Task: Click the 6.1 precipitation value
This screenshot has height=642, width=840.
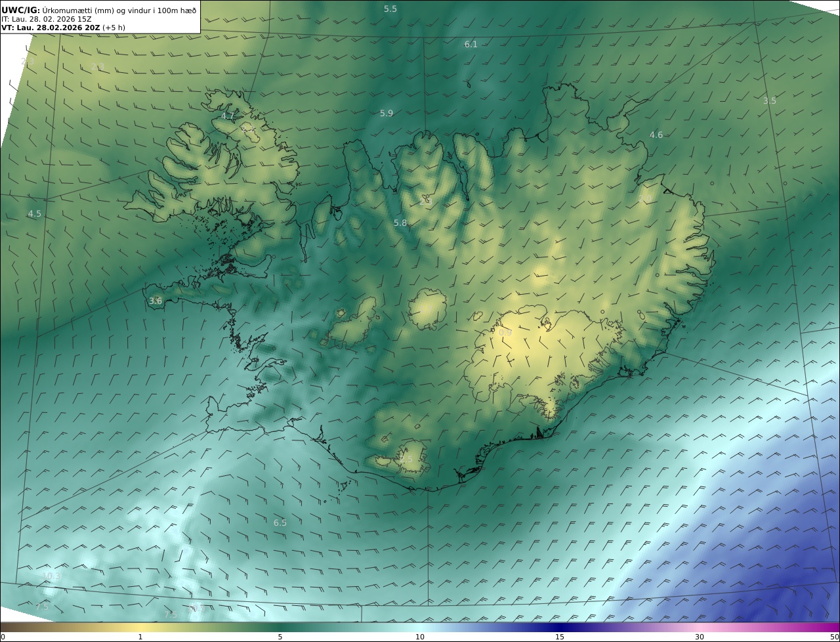Action: pyautogui.click(x=471, y=44)
